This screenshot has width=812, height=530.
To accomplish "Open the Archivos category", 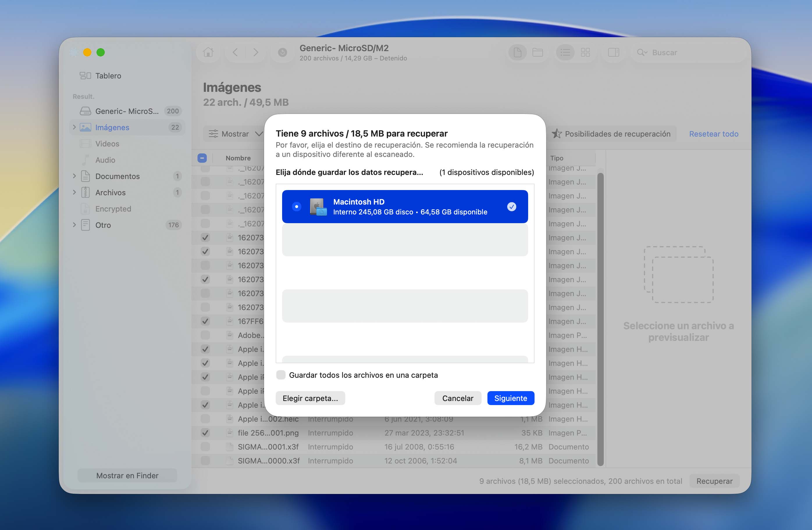I will coord(127,193).
